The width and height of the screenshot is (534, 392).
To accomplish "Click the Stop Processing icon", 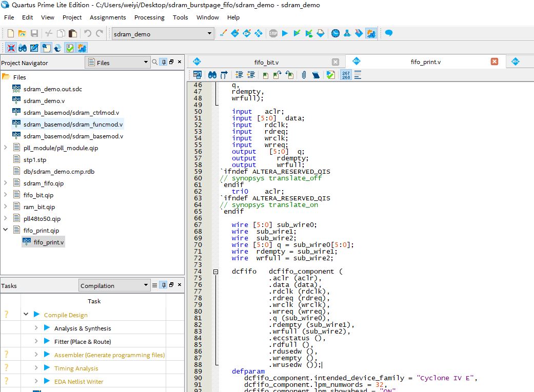I will tap(273, 33).
